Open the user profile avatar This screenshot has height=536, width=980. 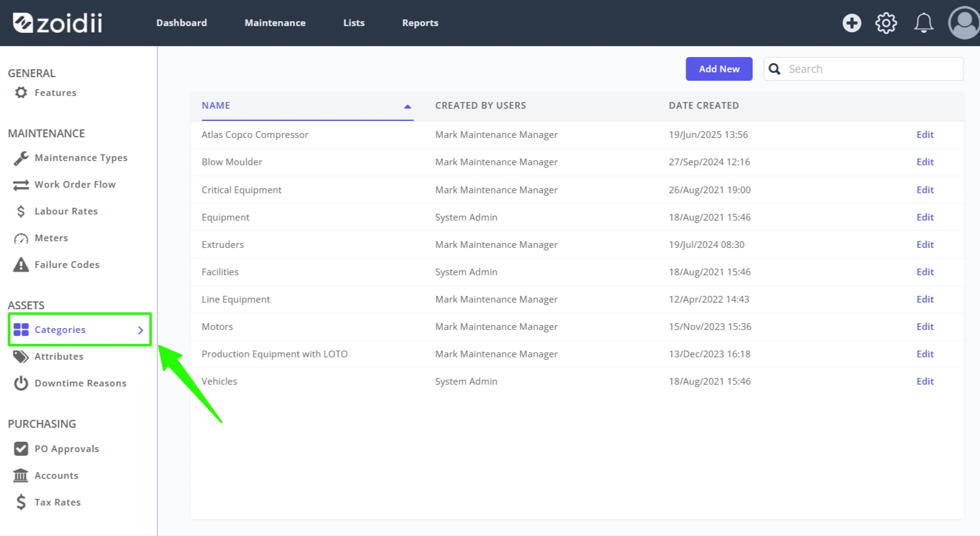(x=964, y=23)
